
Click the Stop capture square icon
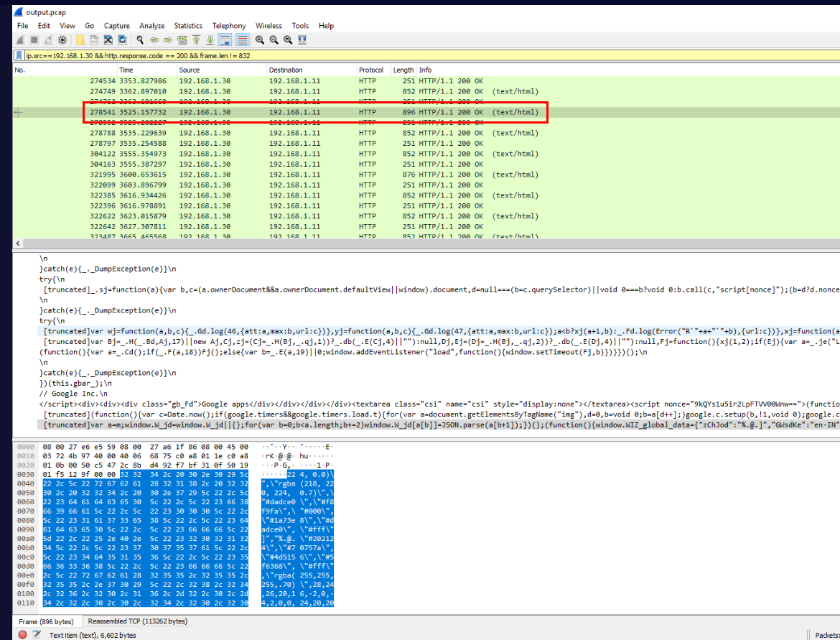34,40
